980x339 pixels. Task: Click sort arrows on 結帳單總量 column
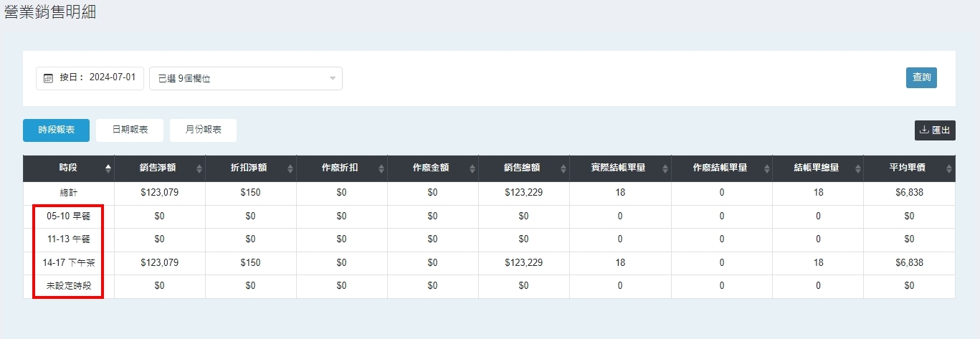858,168
